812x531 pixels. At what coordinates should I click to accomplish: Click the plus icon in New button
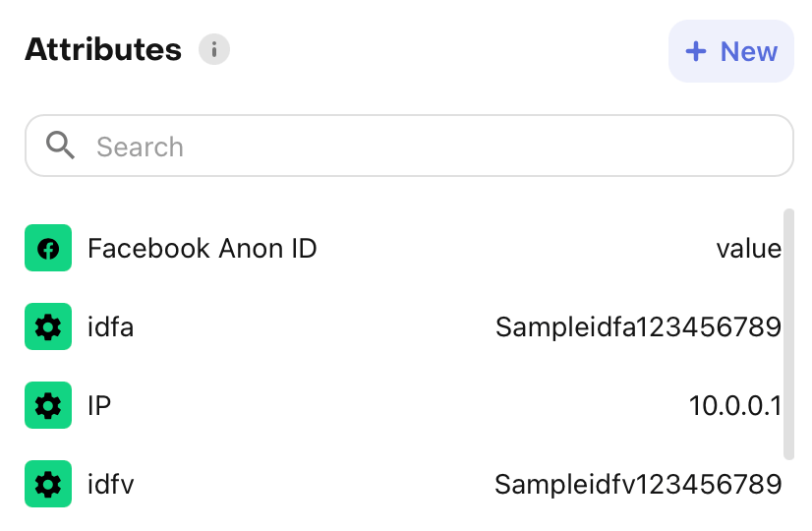(696, 51)
